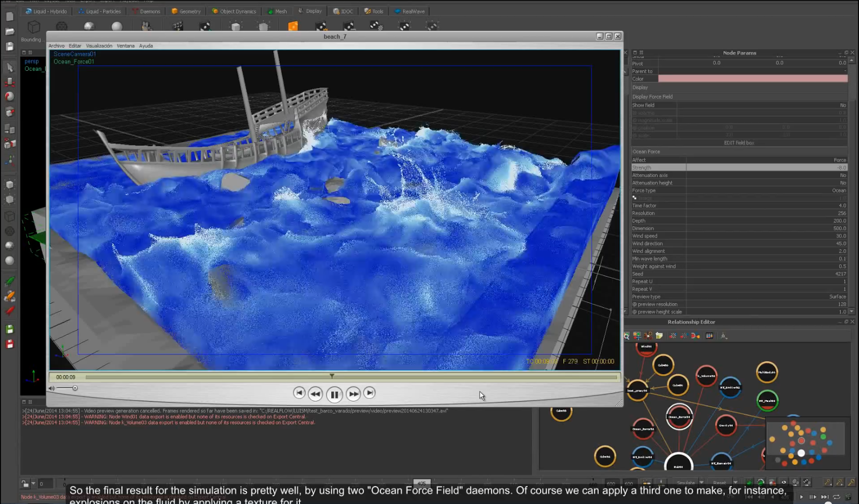859x504 pixels.
Task: Open Ayuda menu in beach_7 player
Action: coord(146,46)
